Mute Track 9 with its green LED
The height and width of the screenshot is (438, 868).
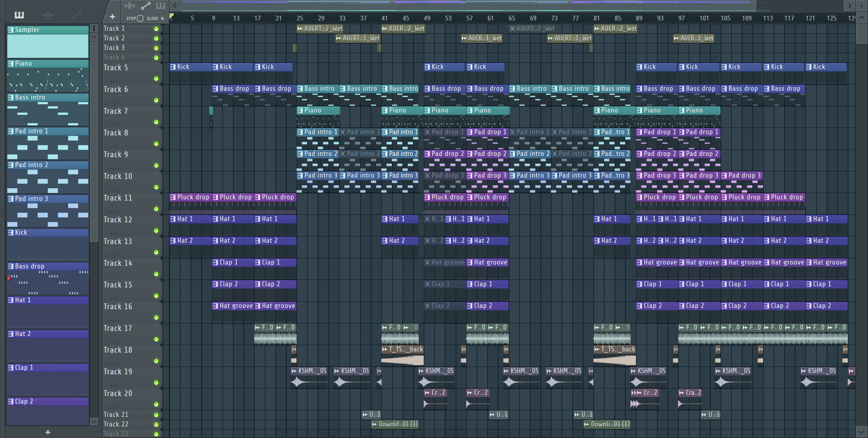click(156, 166)
